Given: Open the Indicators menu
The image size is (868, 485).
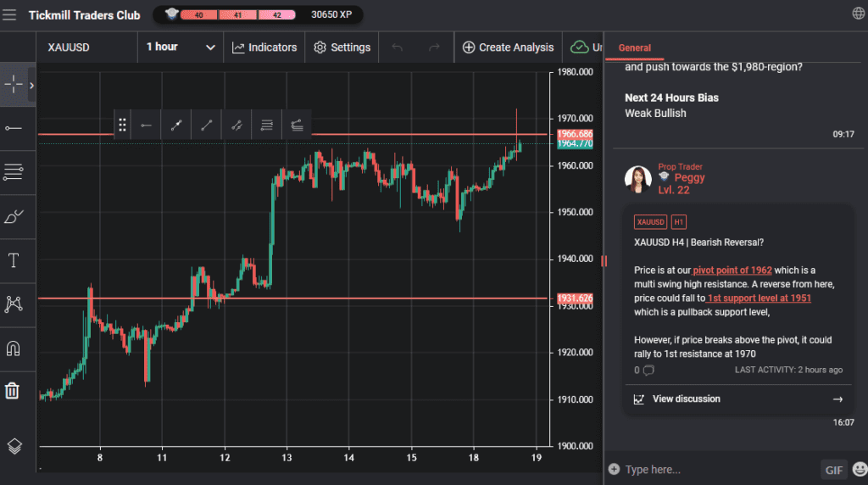Looking at the screenshot, I should click(x=264, y=47).
